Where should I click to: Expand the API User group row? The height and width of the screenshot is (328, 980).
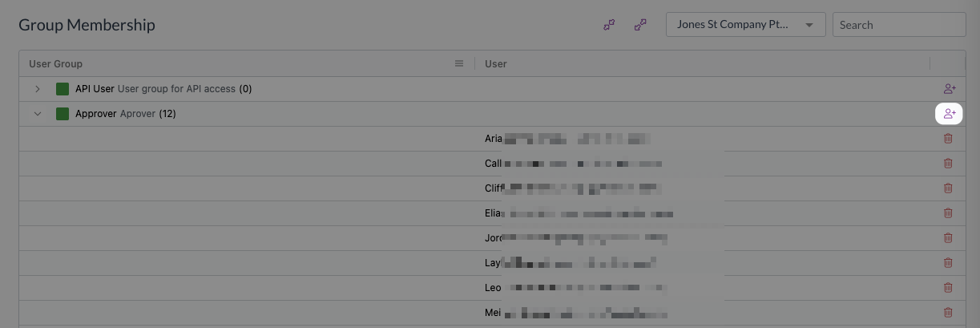[38, 89]
